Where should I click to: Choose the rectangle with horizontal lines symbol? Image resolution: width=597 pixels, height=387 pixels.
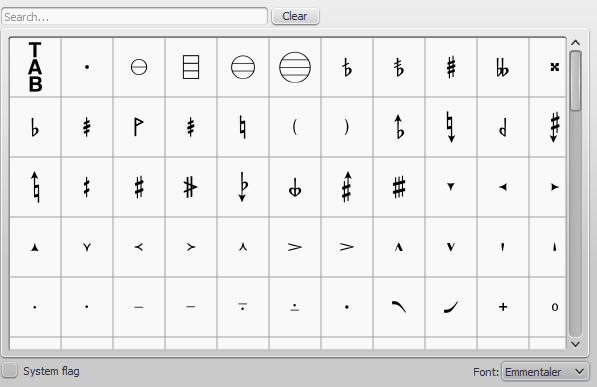pos(191,67)
